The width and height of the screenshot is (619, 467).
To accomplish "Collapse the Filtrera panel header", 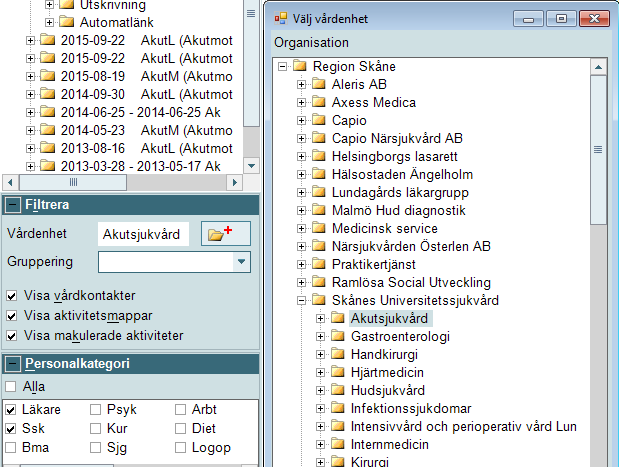I will [13, 205].
